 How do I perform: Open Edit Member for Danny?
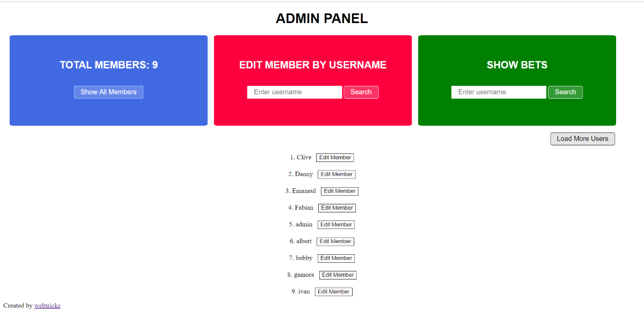tap(336, 174)
